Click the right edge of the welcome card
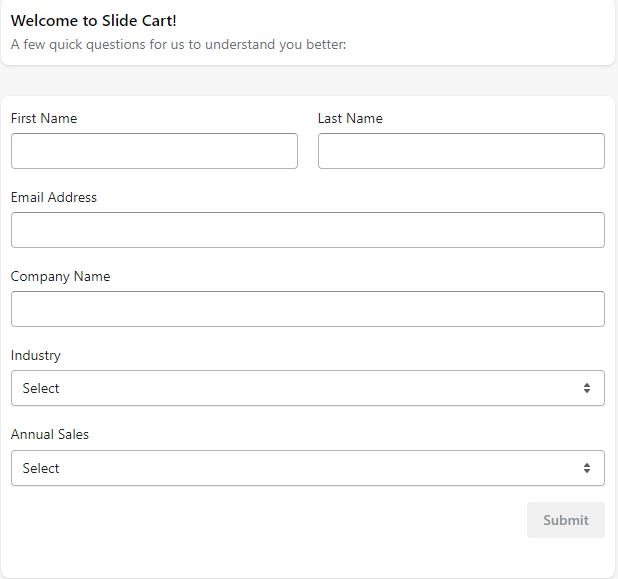 click(x=610, y=32)
